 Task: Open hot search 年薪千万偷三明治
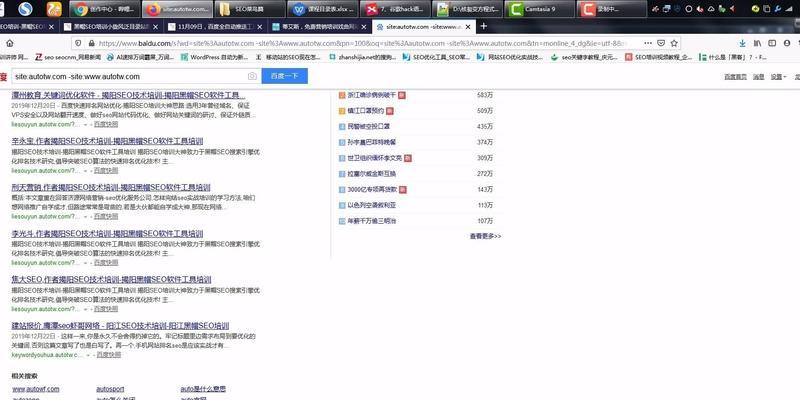371,221
